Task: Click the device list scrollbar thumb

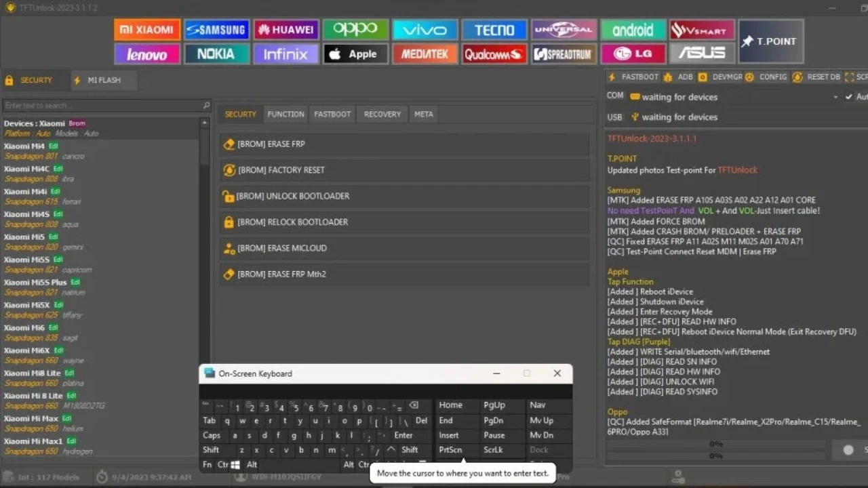Action: pyautogui.click(x=205, y=146)
